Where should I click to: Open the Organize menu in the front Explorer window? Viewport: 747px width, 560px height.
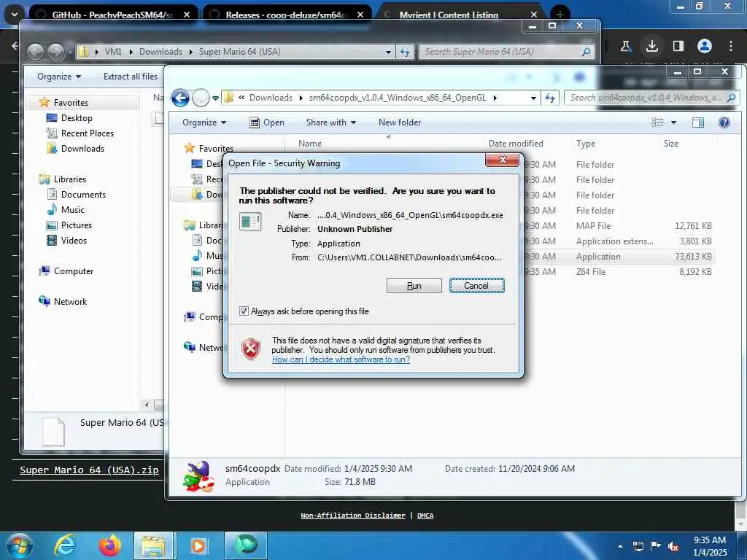204,122
